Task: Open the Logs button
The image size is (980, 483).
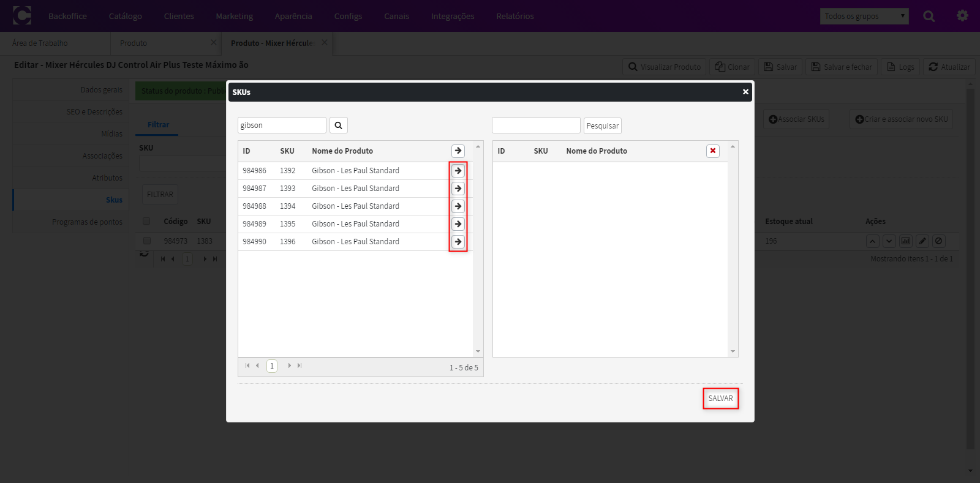Action: coord(901,67)
